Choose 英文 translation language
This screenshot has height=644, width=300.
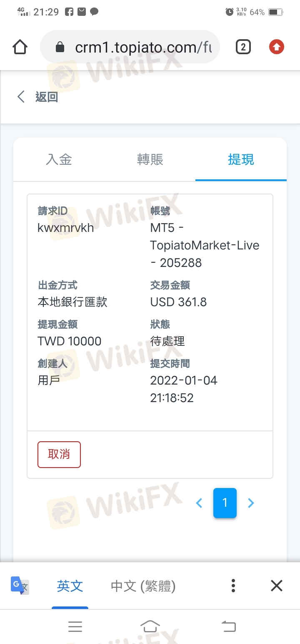(70, 586)
